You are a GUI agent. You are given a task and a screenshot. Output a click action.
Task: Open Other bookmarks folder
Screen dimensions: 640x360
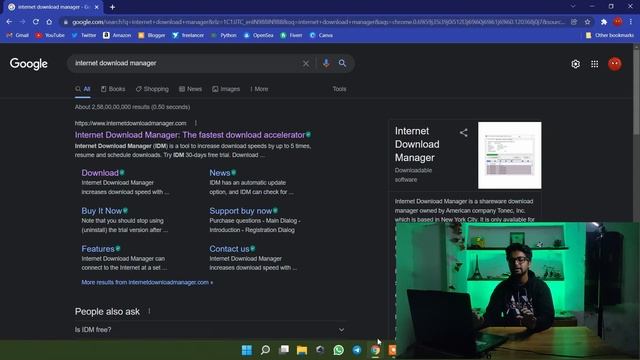click(x=610, y=36)
